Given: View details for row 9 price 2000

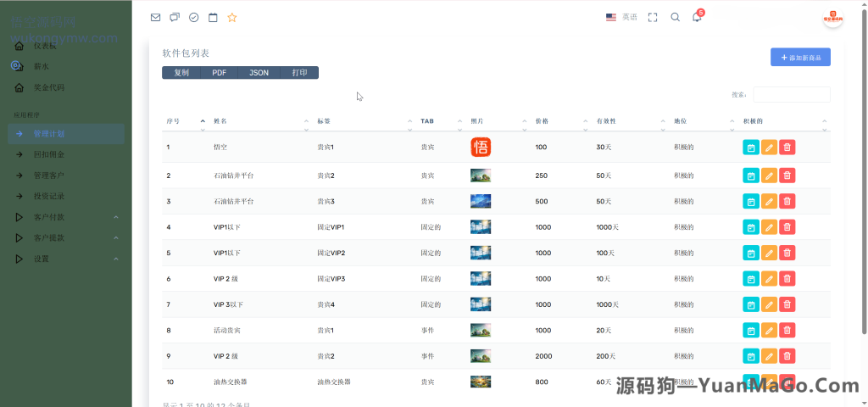Looking at the screenshot, I should tap(751, 356).
